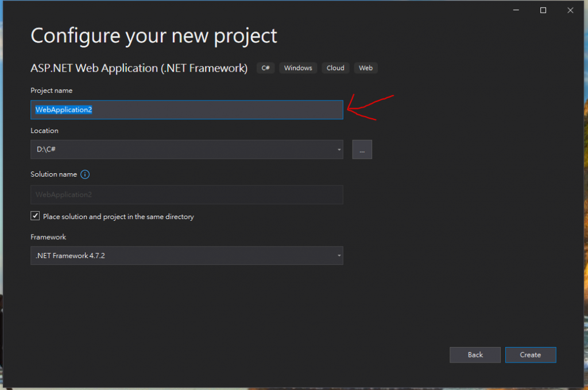Click the Project name label

coord(51,91)
